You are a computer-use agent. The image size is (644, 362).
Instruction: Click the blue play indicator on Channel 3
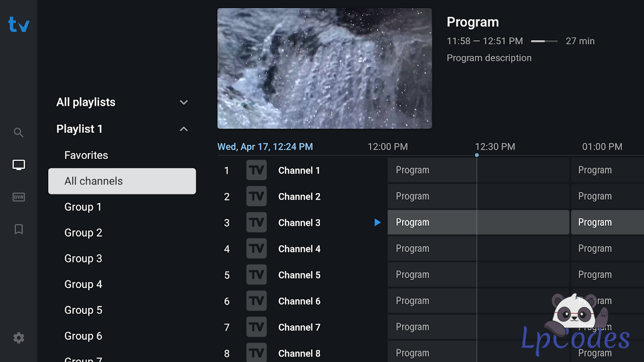pyautogui.click(x=377, y=222)
